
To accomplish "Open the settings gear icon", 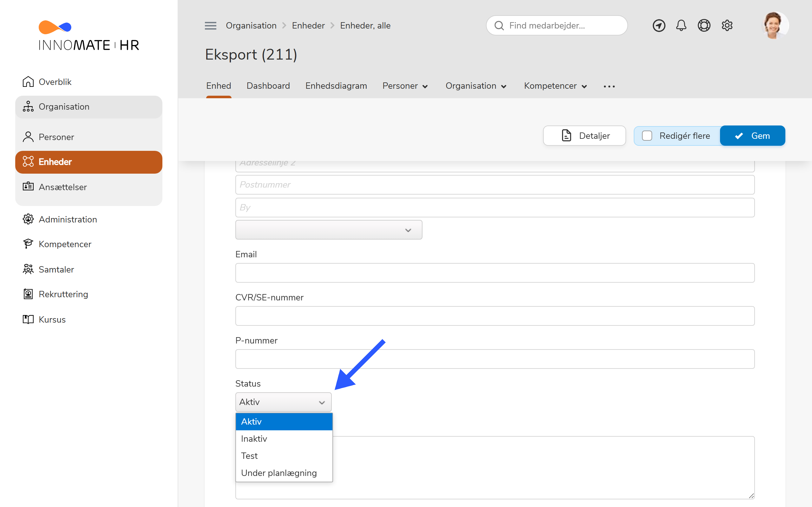I will [727, 25].
